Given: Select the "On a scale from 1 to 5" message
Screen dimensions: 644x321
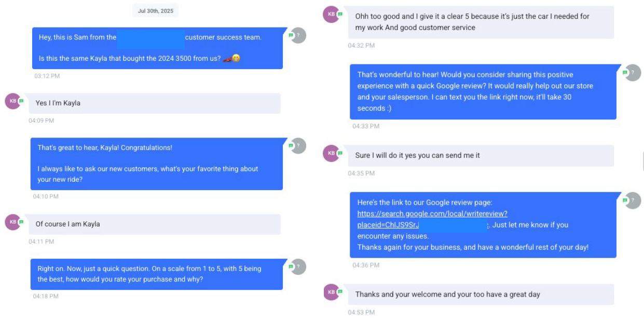Looking at the screenshot, I should click(x=156, y=274).
